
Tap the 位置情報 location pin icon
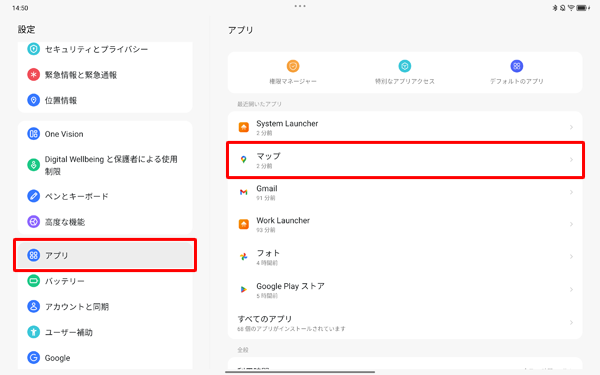(34, 100)
